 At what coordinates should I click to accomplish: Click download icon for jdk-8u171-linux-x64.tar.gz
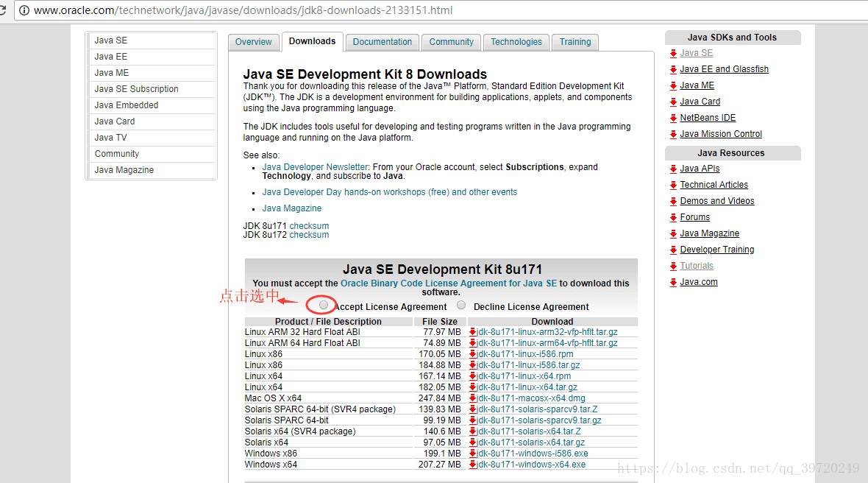click(x=473, y=388)
